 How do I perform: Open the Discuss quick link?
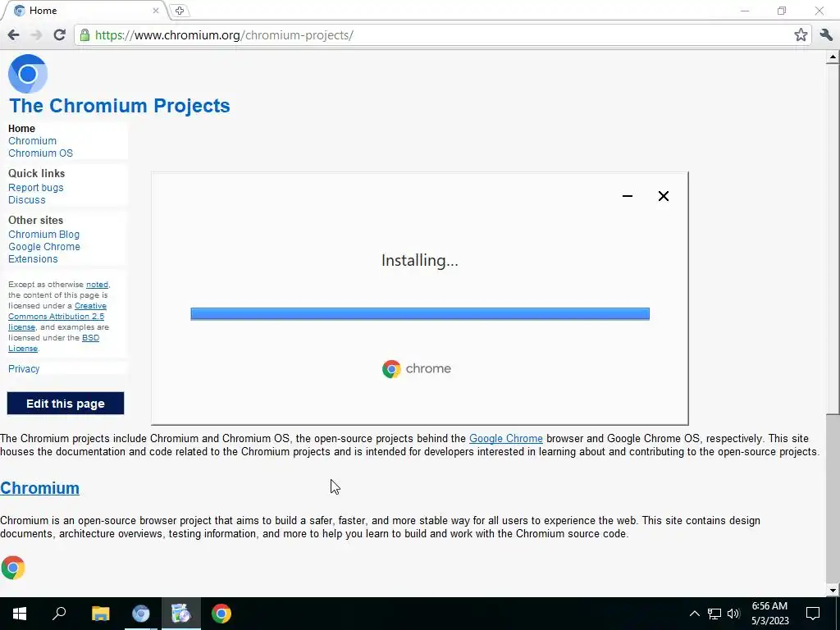(27, 200)
